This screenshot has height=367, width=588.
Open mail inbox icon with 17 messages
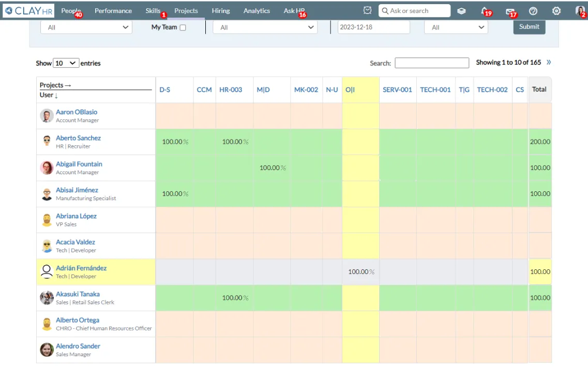pos(510,12)
